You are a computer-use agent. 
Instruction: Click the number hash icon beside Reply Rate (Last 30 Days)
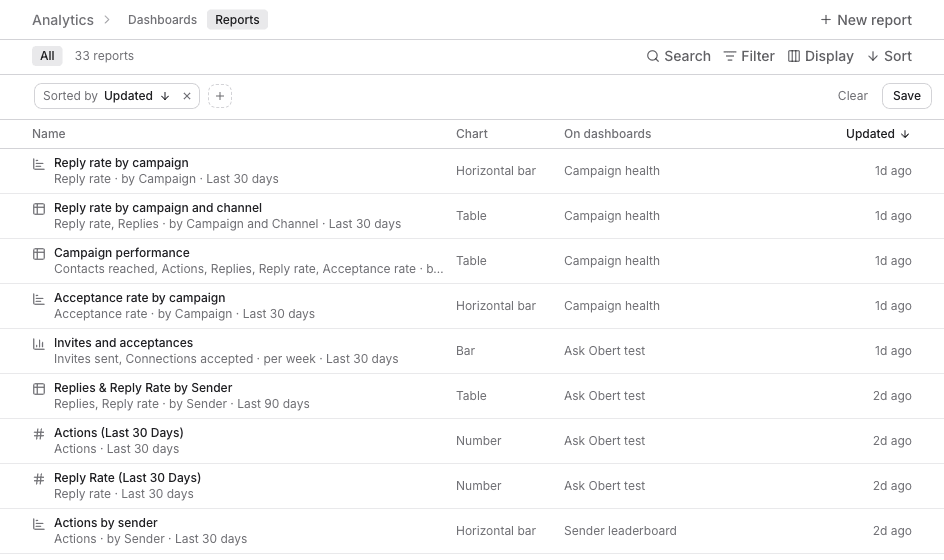pos(39,479)
